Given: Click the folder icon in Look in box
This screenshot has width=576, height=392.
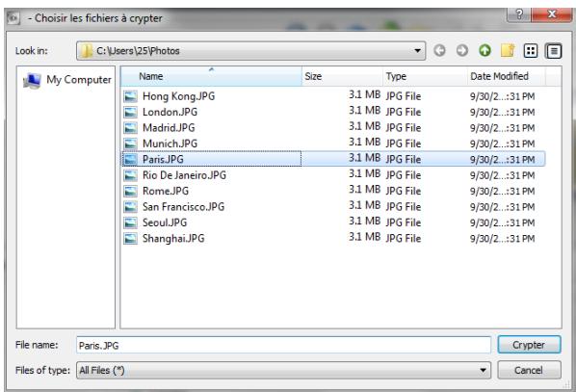Looking at the screenshot, I should pos(87,51).
